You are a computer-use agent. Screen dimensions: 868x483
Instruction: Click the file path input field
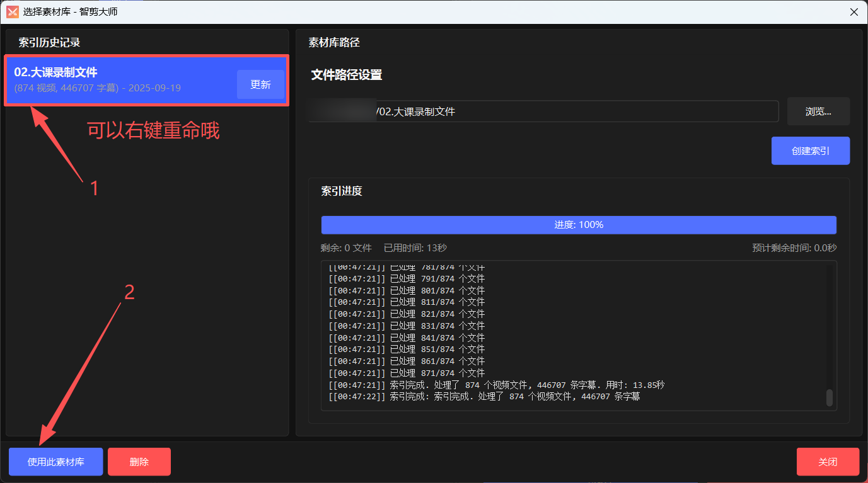point(576,111)
